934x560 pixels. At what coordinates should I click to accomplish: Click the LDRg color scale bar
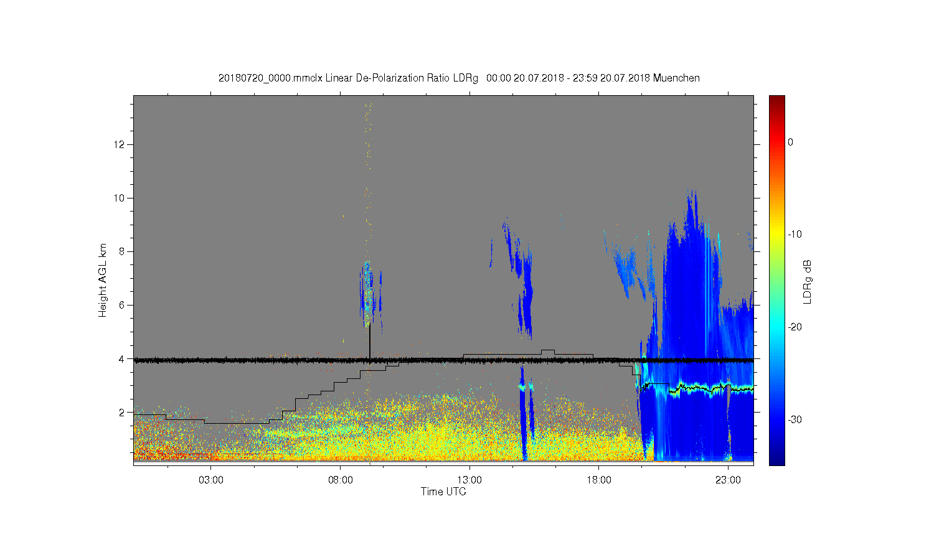pyautogui.click(x=776, y=280)
